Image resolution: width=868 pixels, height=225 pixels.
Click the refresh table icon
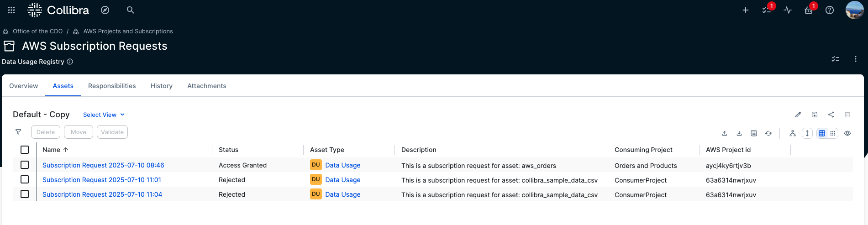[768, 133]
